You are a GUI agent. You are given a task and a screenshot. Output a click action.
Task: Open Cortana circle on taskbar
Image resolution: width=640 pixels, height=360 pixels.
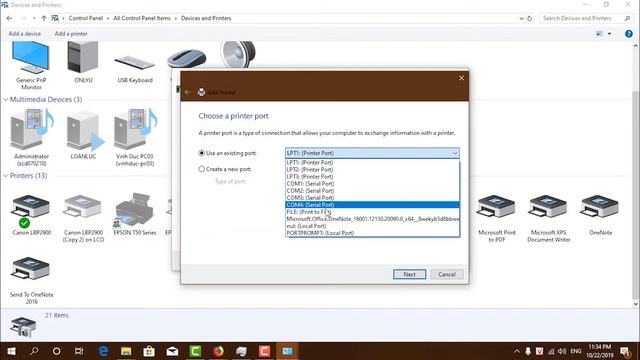click(56, 351)
